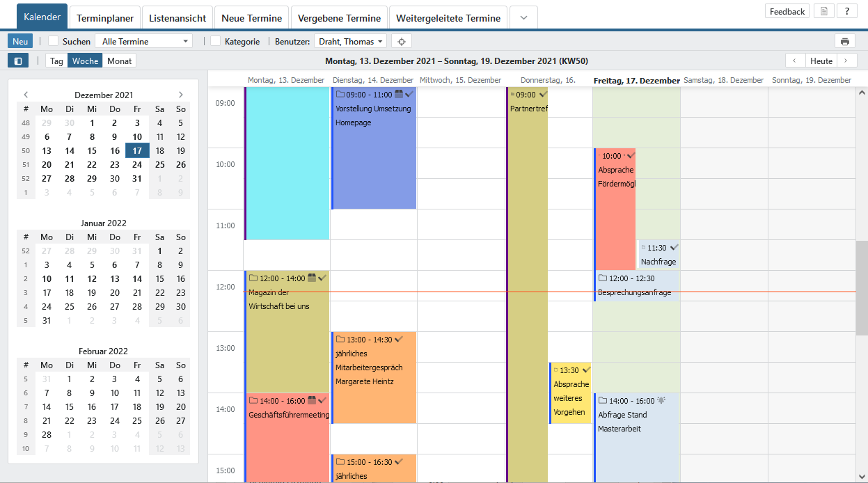Image resolution: width=868 pixels, height=483 pixels.
Task: Click the Neu button
Action: tap(20, 41)
